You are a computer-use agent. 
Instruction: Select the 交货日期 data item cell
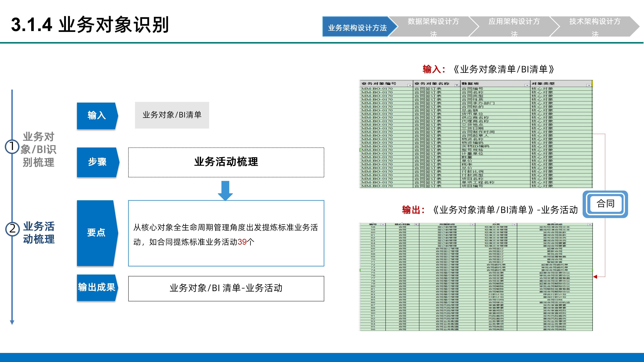[496, 128]
